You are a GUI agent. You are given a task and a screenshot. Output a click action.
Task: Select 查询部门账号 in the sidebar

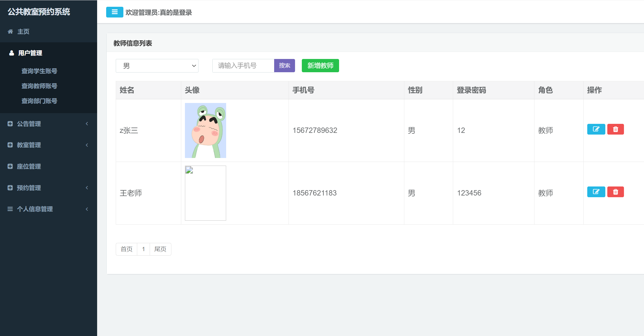(x=39, y=101)
